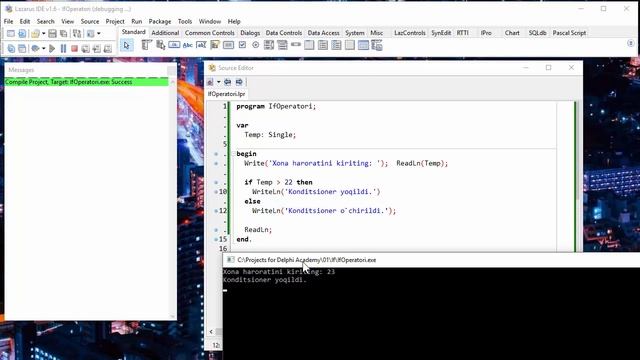Click the Save All toolbar icon
Screen dimensions: 640x360
coord(64,33)
